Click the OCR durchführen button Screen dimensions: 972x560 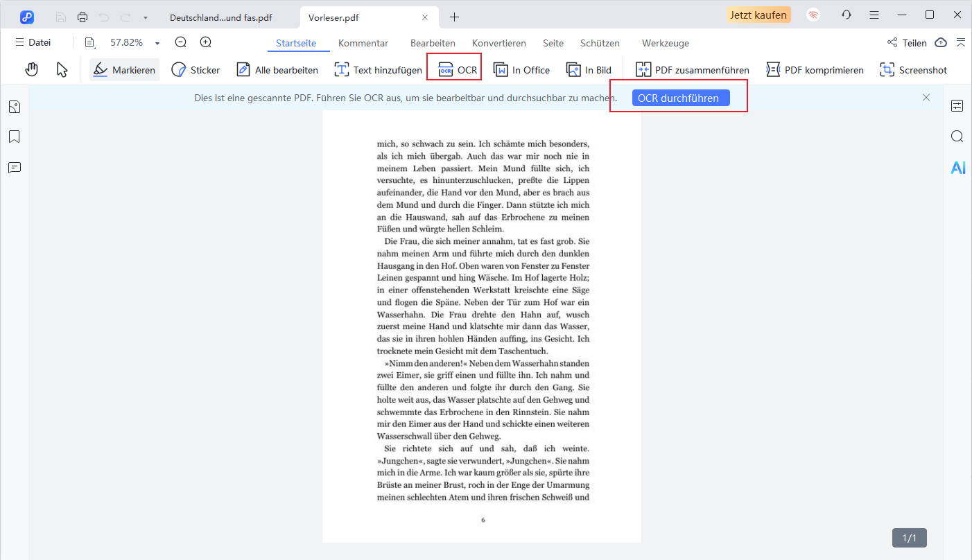click(680, 98)
